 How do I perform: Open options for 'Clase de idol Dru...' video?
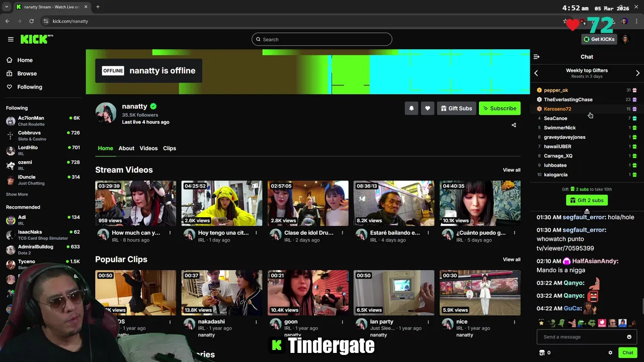pos(342,233)
